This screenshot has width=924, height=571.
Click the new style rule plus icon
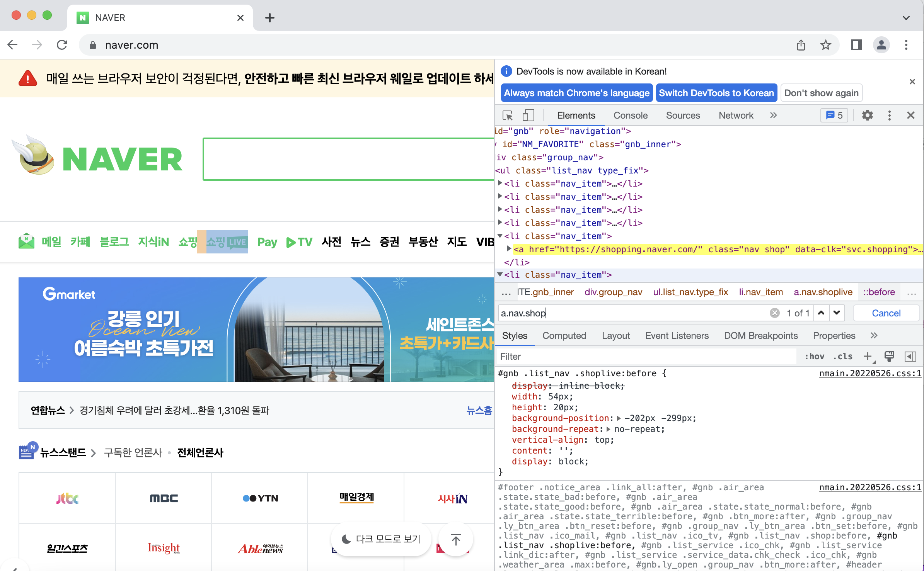pos(868,356)
